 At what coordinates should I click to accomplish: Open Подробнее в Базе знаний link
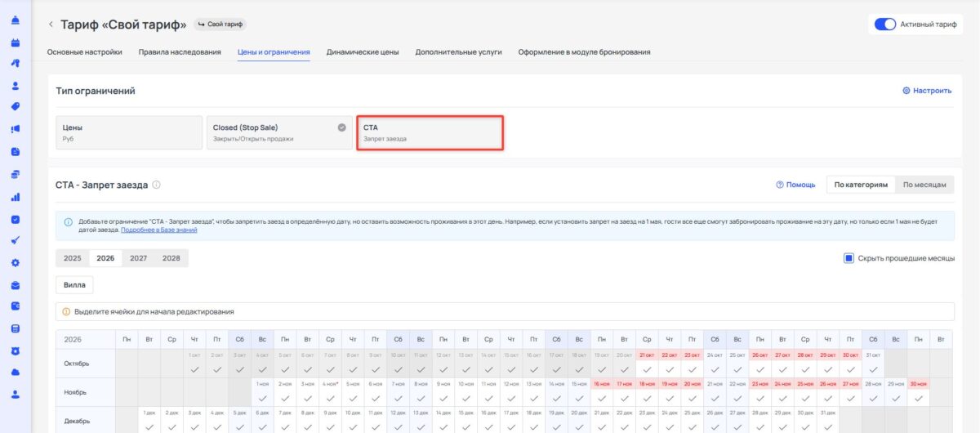[159, 230]
